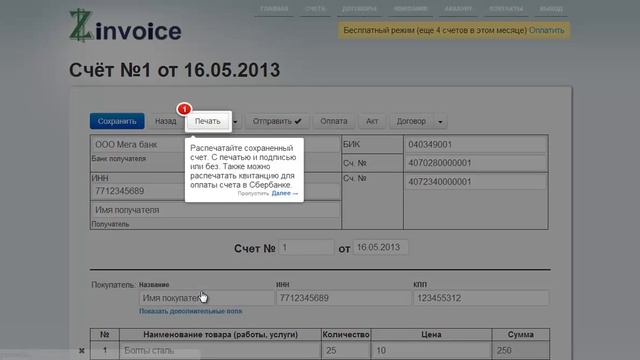Open the КОНТАКТЫ menu item
Viewport: 640px width, 360px height.
click(506, 9)
